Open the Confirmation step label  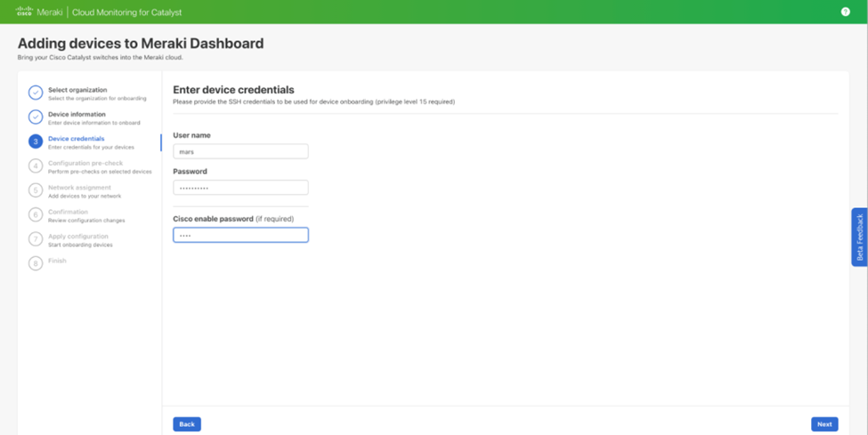(68, 212)
